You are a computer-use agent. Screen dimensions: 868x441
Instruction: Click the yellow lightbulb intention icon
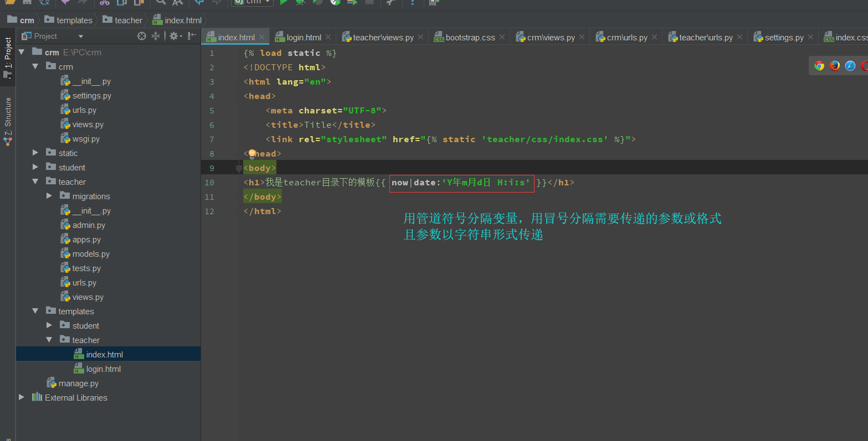tap(252, 153)
